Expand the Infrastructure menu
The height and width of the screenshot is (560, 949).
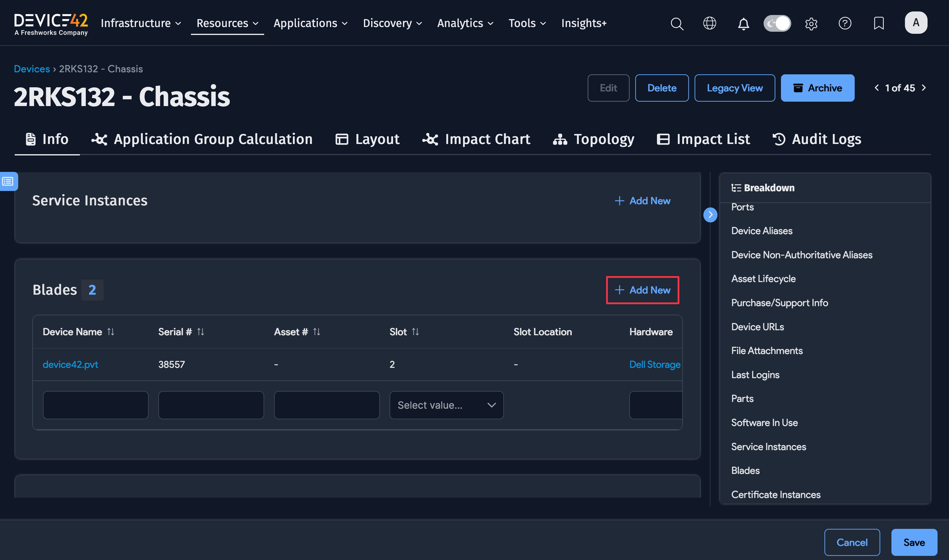pos(141,24)
